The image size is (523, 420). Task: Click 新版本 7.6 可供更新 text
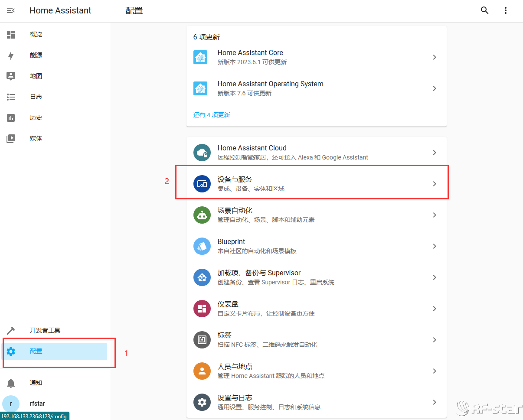pos(244,93)
